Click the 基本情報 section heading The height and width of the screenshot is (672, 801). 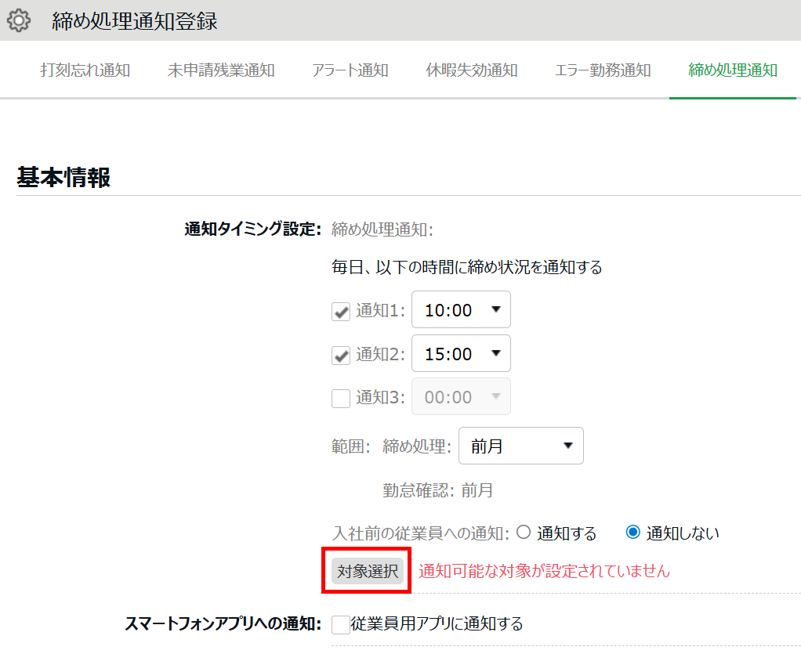click(x=63, y=177)
